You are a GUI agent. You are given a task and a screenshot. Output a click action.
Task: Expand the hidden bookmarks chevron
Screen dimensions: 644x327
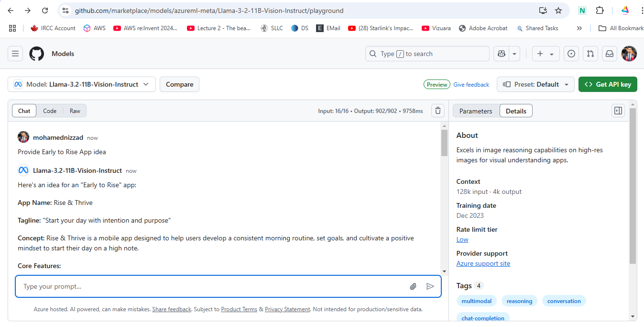[x=579, y=28]
